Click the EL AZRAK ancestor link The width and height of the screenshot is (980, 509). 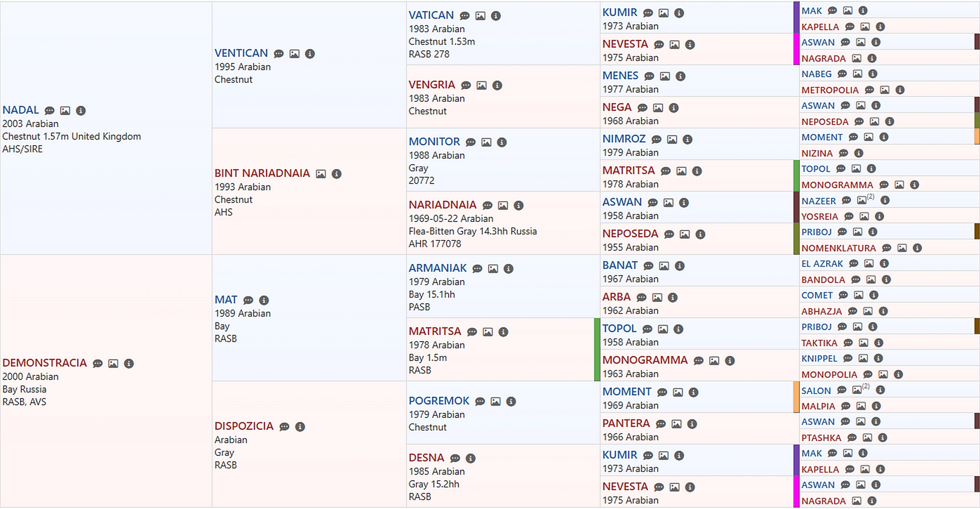pos(822,264)
